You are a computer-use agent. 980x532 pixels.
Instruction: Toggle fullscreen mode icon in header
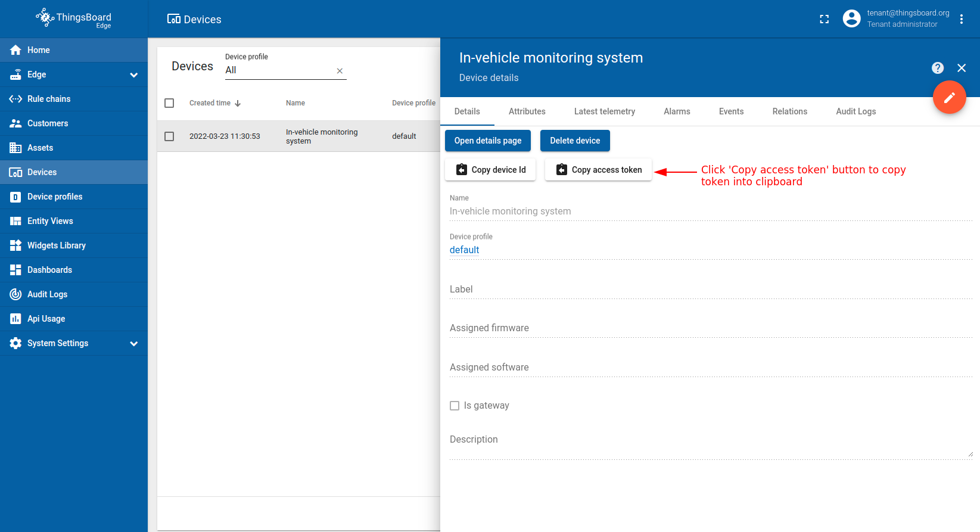pyautogui.click(x=825, y=19)
